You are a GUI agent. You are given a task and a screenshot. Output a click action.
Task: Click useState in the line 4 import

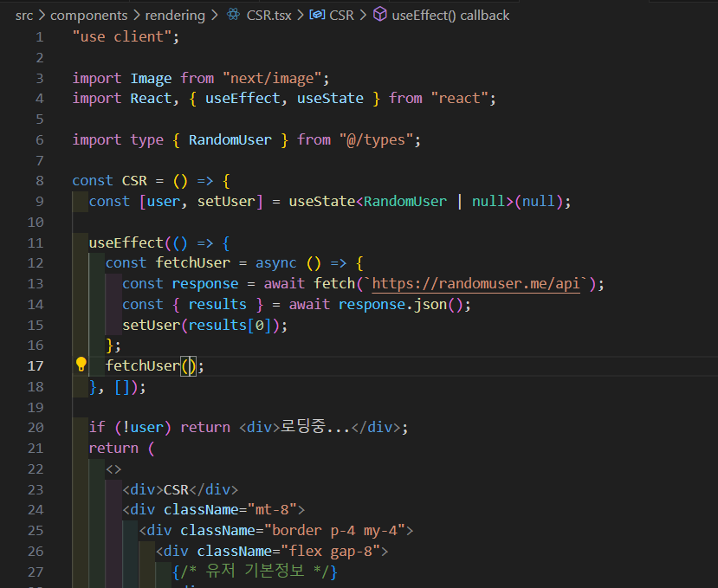click(x=330, y=99)
